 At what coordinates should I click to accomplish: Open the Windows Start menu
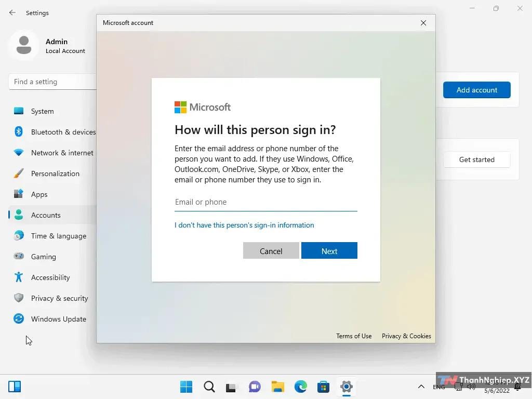tap(187, 387)
